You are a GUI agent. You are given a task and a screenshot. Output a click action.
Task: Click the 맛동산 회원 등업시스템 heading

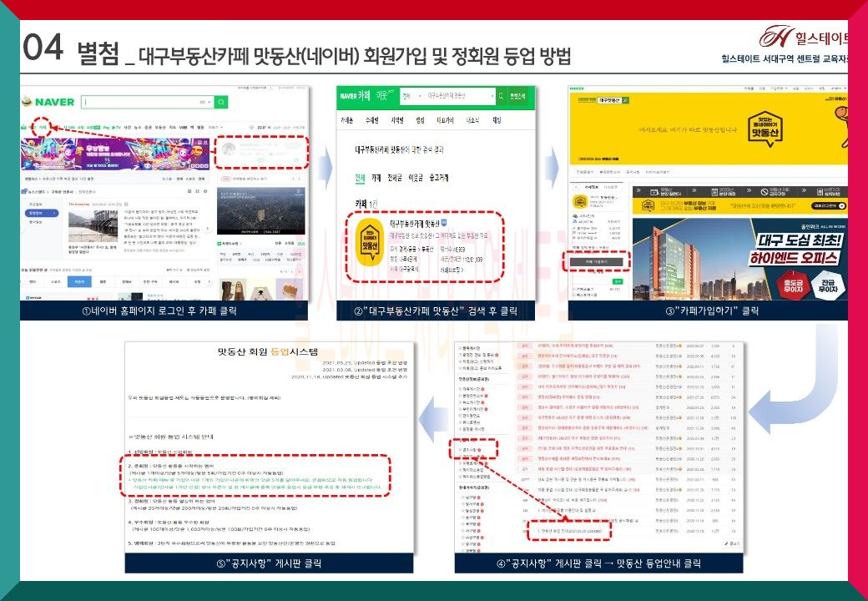[x=268, y=351]
